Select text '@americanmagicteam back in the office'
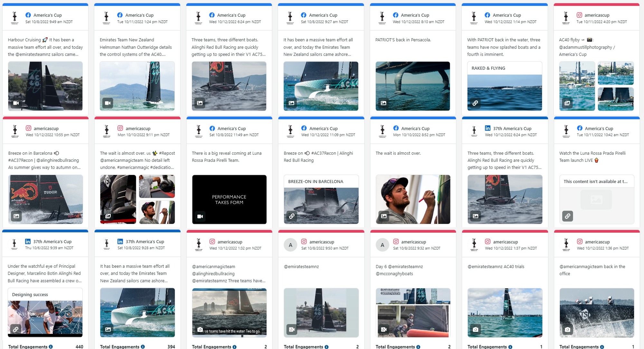This screenshot has width=644, height=349. point(592,270)
